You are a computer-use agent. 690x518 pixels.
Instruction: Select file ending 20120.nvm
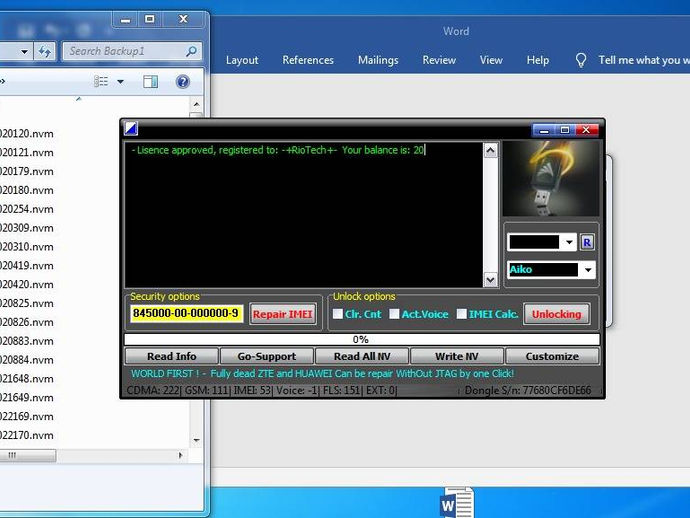click(x=27, y=134)
